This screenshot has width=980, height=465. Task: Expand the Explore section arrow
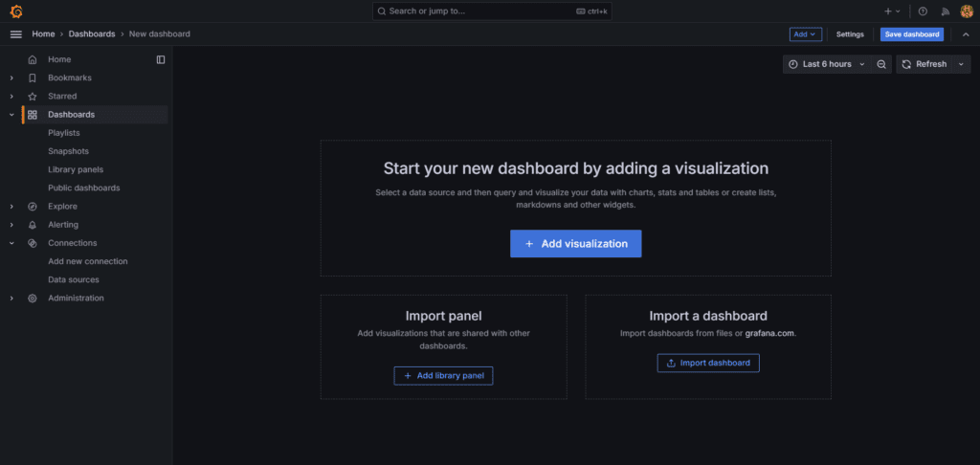click(x=11, y=207)
